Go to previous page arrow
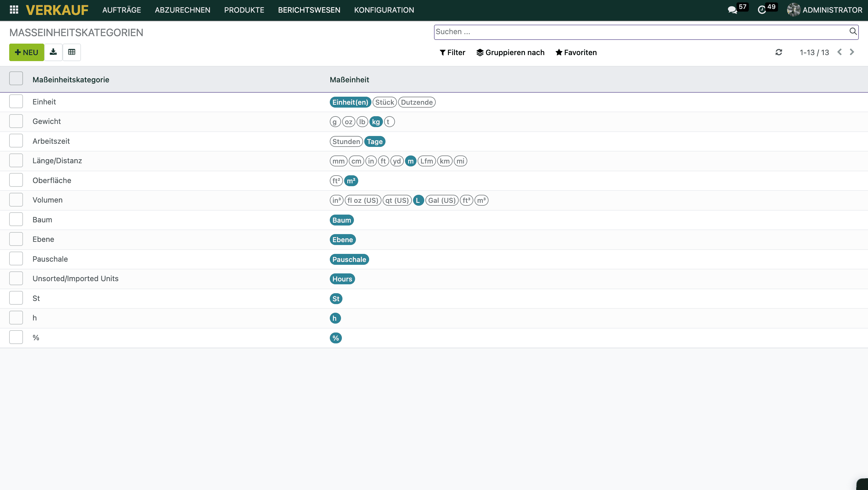 (840, 52)
